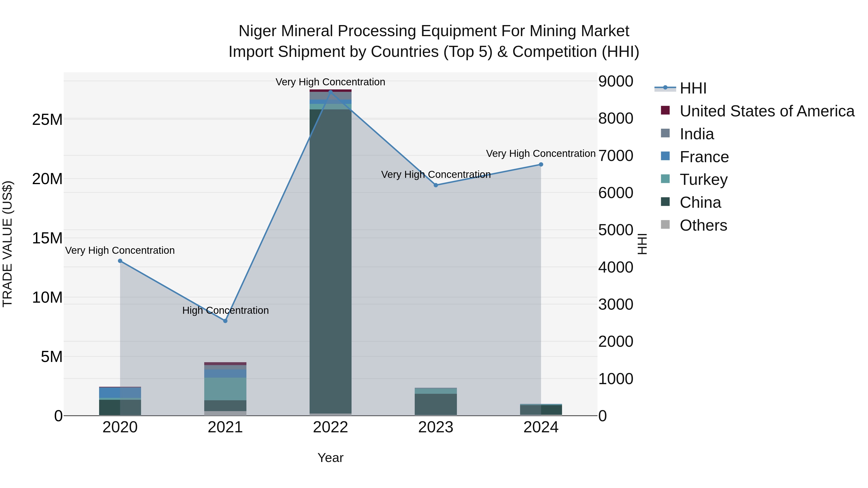Click the gray Others legend swatch
The image size is (868, 488).
(x=665, y=224)
